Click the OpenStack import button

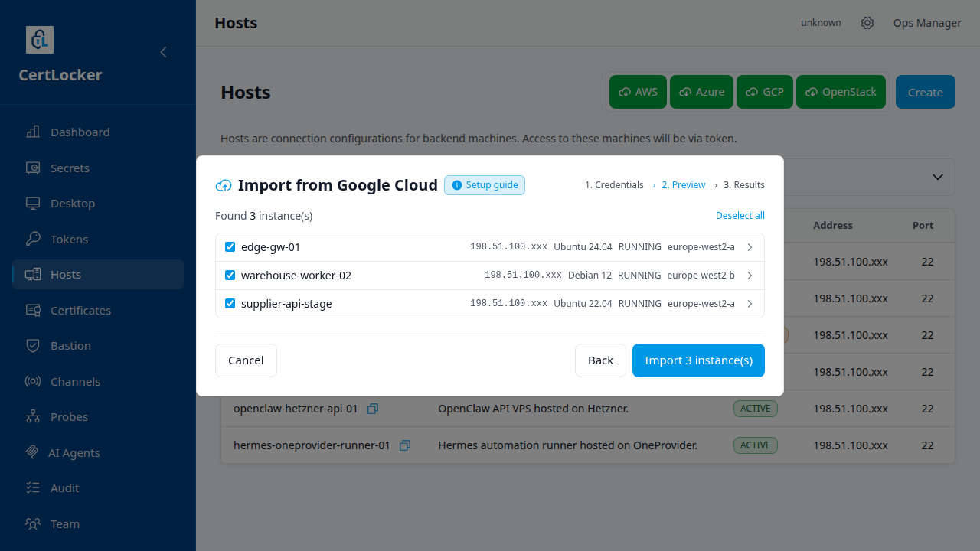tap(841, 92)
